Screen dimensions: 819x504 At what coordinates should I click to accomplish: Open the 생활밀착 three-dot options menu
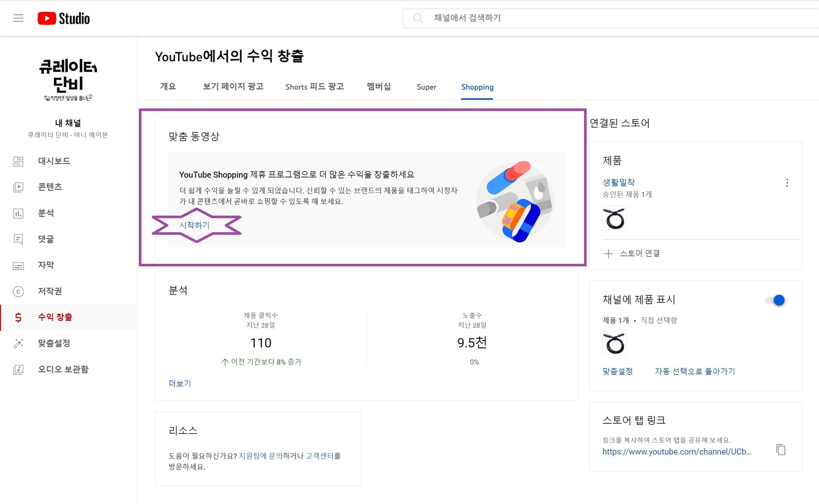[787, 183]
